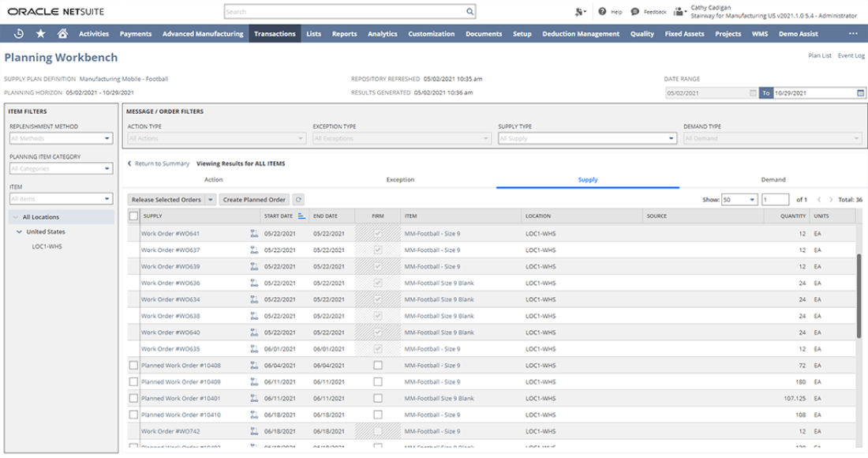Open the Help icon
This screenshot has height=458, width=868.
[602, 11]
